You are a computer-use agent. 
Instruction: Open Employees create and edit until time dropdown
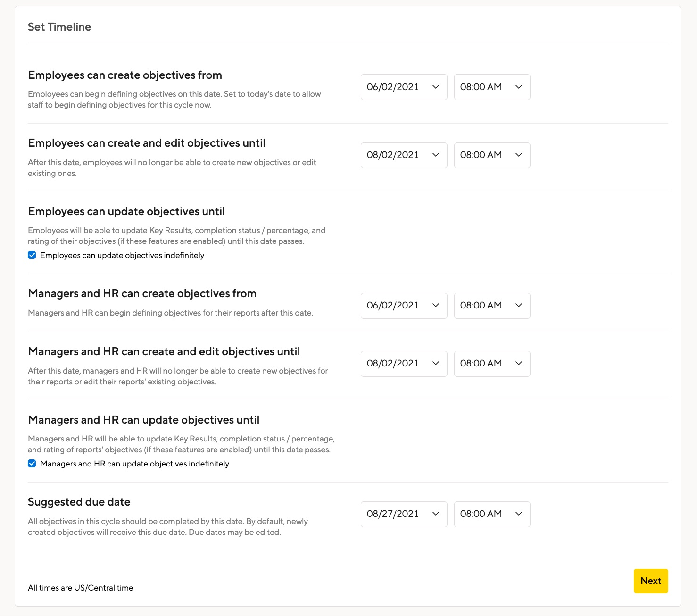tap(491, 155)
